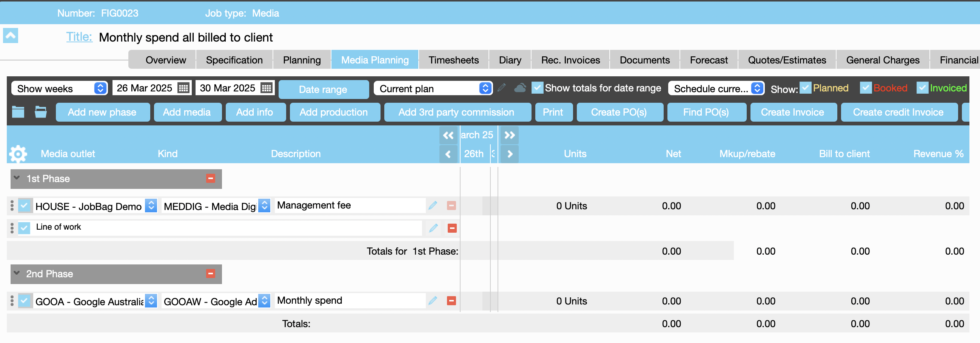Open the Forecast tab
Image resolution: width=980 pixels, height=343 pixels.
708,60
